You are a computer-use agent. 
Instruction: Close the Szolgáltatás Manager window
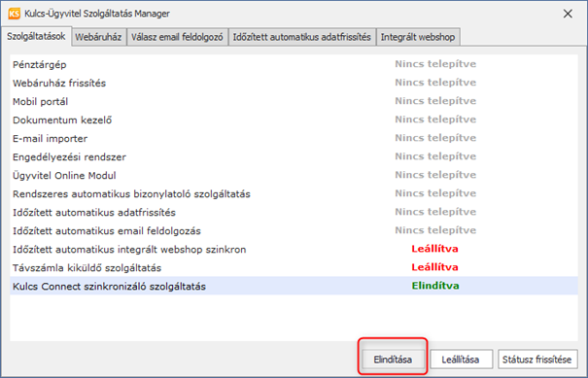coord(568,14)
